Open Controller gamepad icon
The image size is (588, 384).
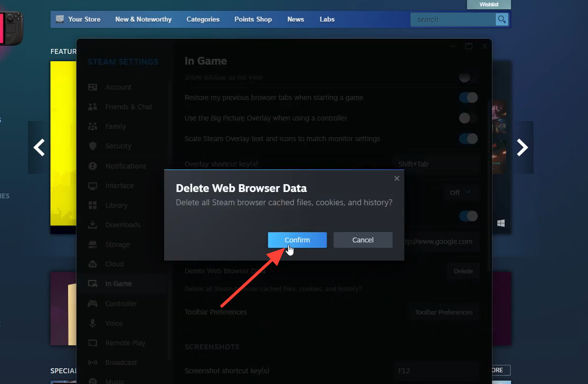tap(93, 304)
